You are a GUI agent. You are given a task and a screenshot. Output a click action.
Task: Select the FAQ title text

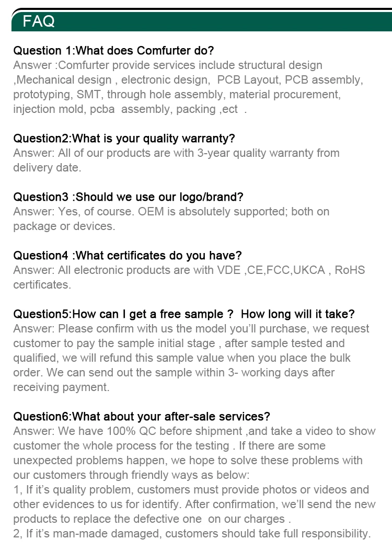pyautogui.click(x=39, y=21)
